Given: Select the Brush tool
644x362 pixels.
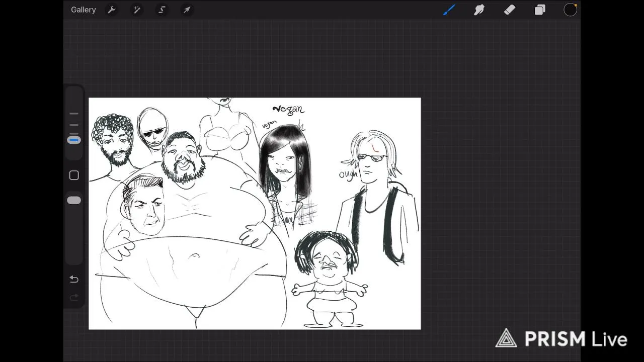Looking at the screenshot, I should (x=449, y=10).
